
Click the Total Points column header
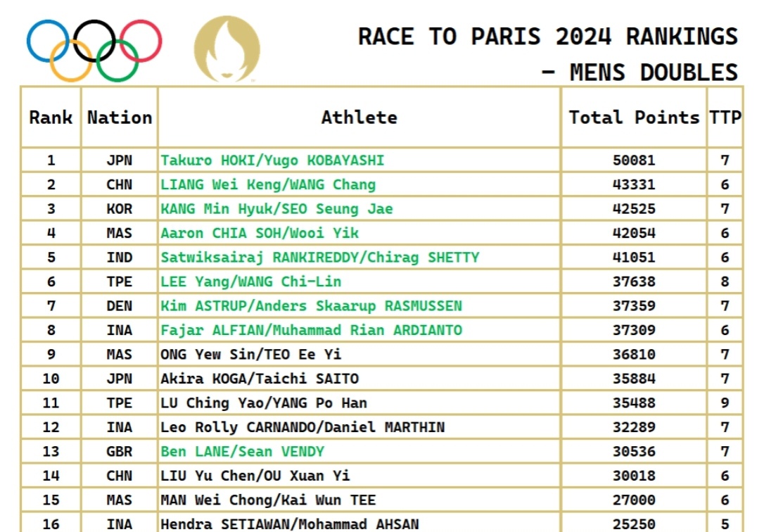coord(634,118)
